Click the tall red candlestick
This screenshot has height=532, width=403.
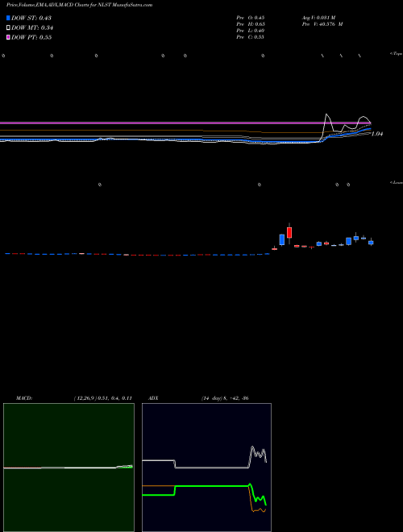click(x=289, y=233)
